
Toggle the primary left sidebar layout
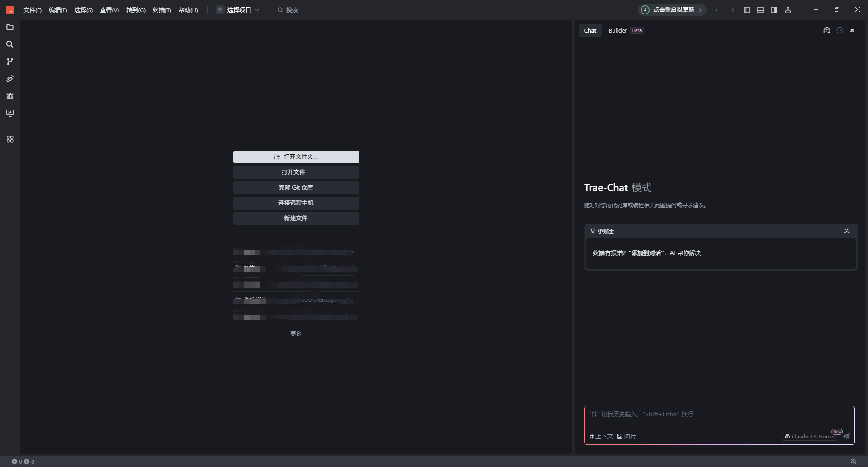tap(747, 10)
